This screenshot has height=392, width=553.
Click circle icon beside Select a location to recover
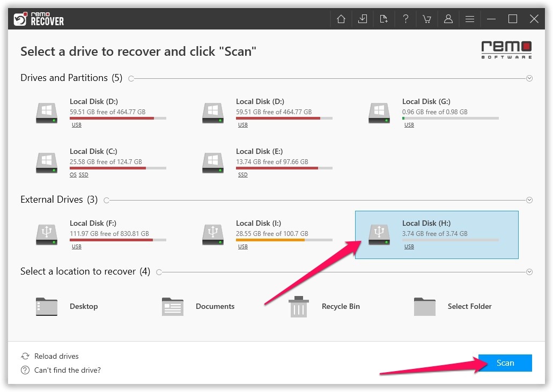point(159,272)
